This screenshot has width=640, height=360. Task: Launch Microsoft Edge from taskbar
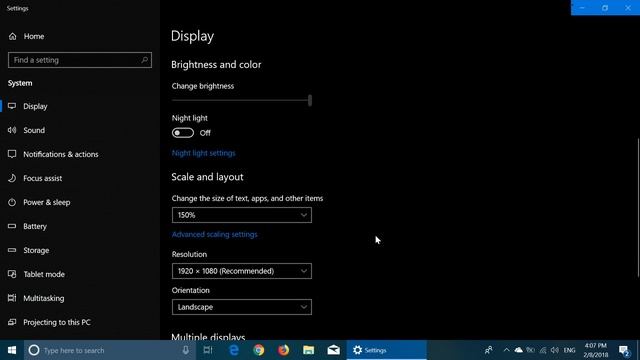point(233,350)
